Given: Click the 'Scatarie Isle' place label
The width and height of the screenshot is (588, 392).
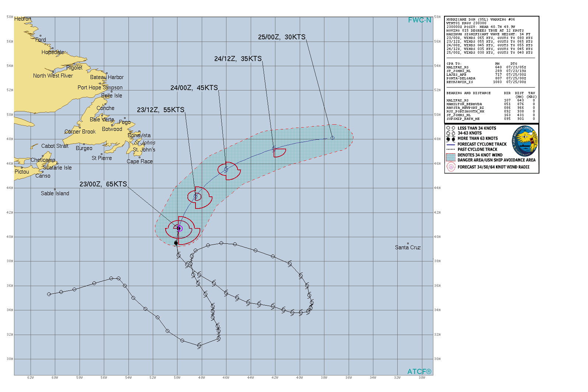Looking at the screenshot, I should (x=57, y=168).
